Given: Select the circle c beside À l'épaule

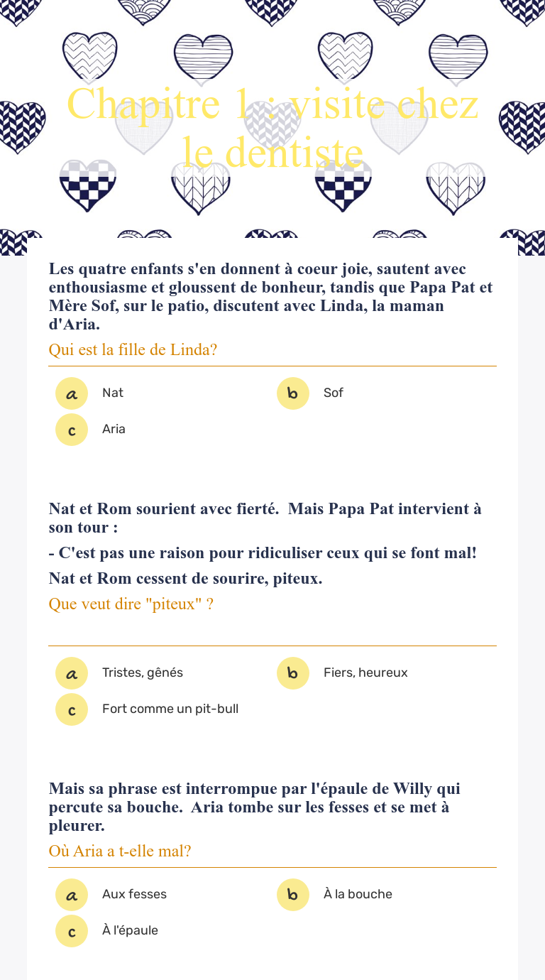Looking at the screenshot, I should point(72,931).
